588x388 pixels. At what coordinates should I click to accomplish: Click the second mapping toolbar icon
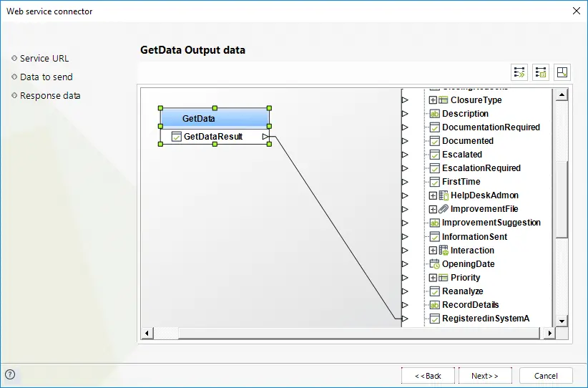coord(541,72)
